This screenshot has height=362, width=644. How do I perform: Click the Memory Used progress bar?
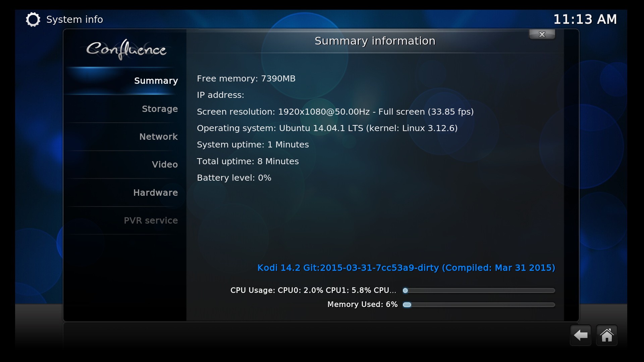pos(479,305)
